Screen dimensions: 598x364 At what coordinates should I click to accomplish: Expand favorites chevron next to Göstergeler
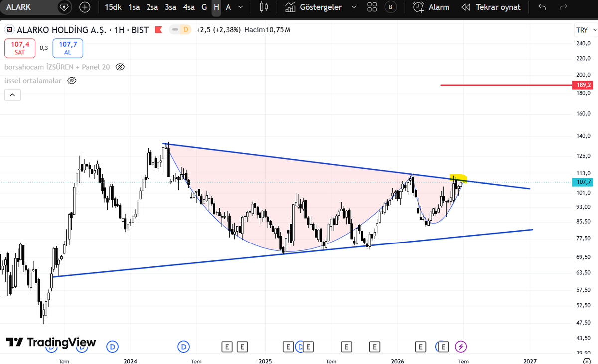(x=354, y=7)
